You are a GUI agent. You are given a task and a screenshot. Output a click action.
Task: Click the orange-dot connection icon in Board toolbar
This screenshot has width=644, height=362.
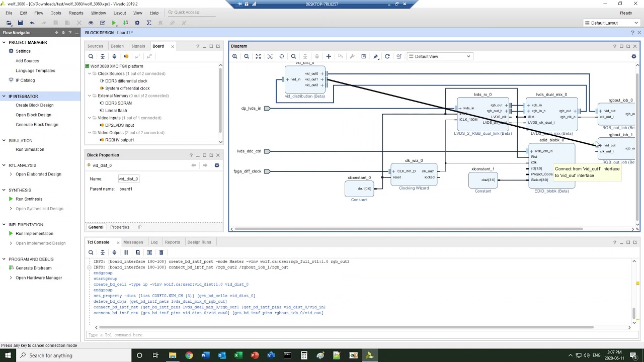(x=126, y=56)
